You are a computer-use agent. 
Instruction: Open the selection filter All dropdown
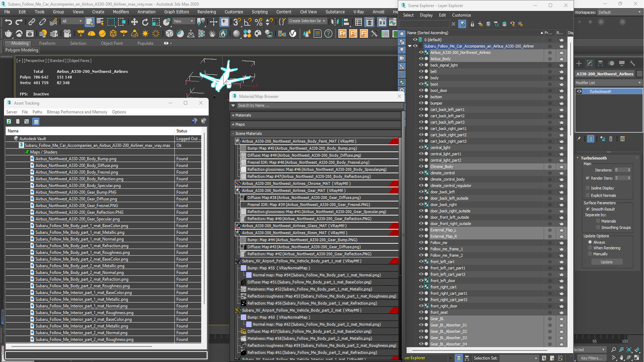click(72, 21)
